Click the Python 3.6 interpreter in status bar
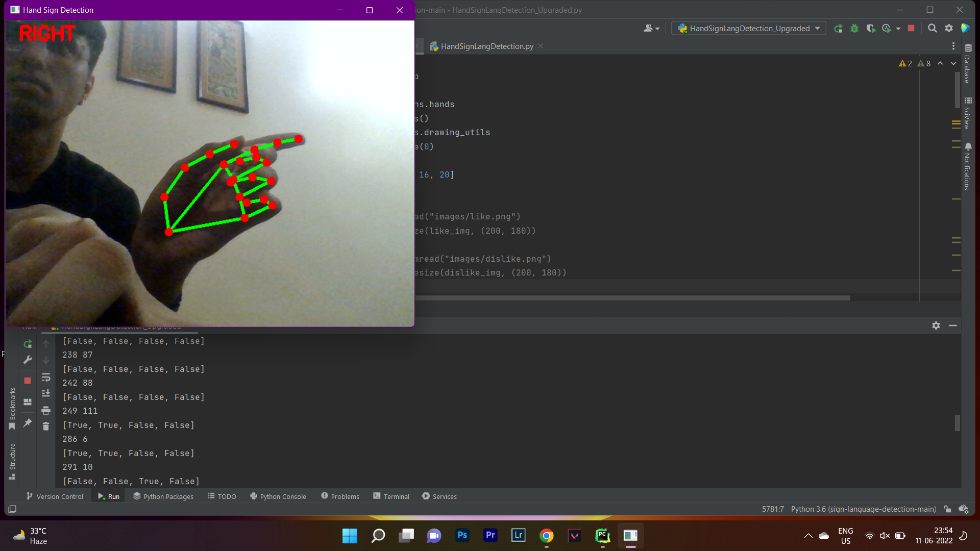Screen dimensions: 980x551 tap(863, 509)
